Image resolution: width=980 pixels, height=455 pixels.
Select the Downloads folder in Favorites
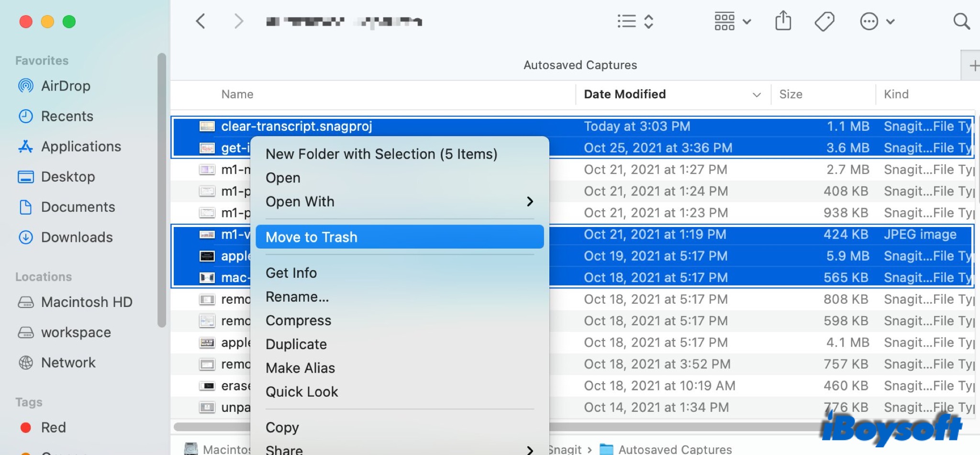pos(77,238)
